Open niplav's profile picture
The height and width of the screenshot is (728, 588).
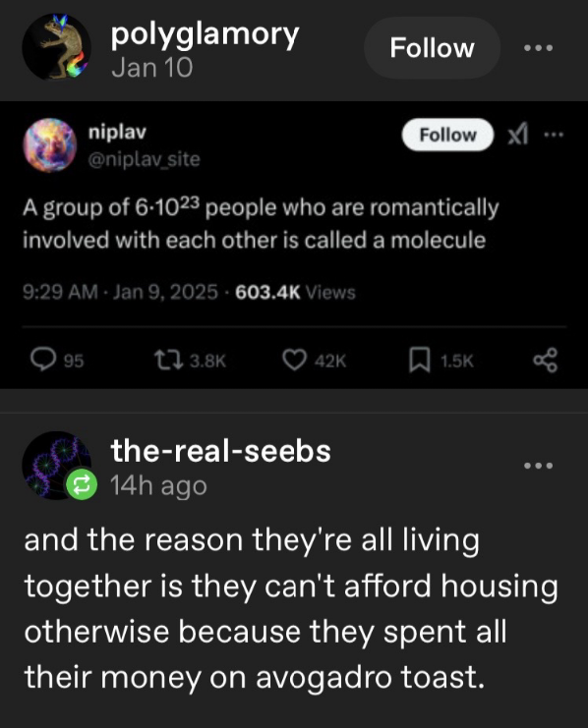click(50, 144)
